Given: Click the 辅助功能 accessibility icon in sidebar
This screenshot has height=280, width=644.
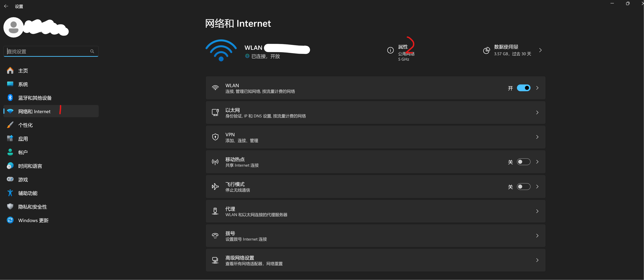Looking at the screenshot, I should (10, 193).
